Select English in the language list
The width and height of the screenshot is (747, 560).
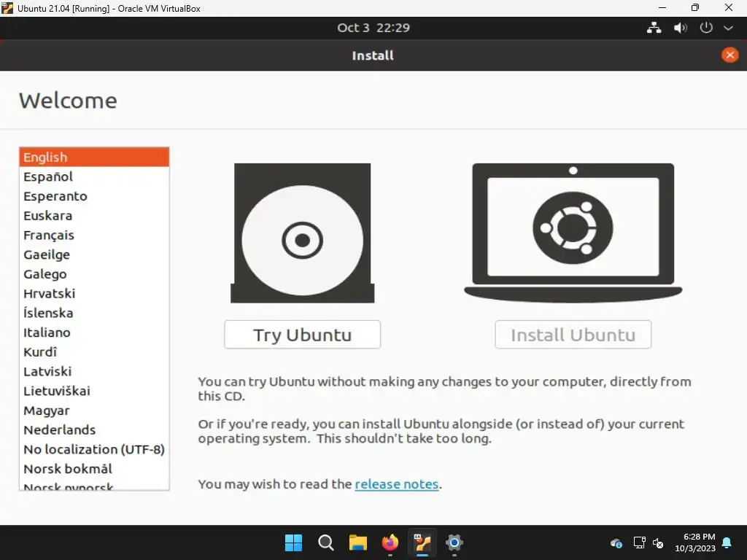click(94, 157)
